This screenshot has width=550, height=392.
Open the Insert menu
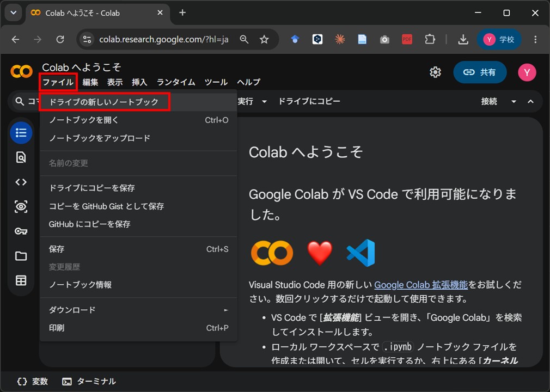(x=139, y=82)
